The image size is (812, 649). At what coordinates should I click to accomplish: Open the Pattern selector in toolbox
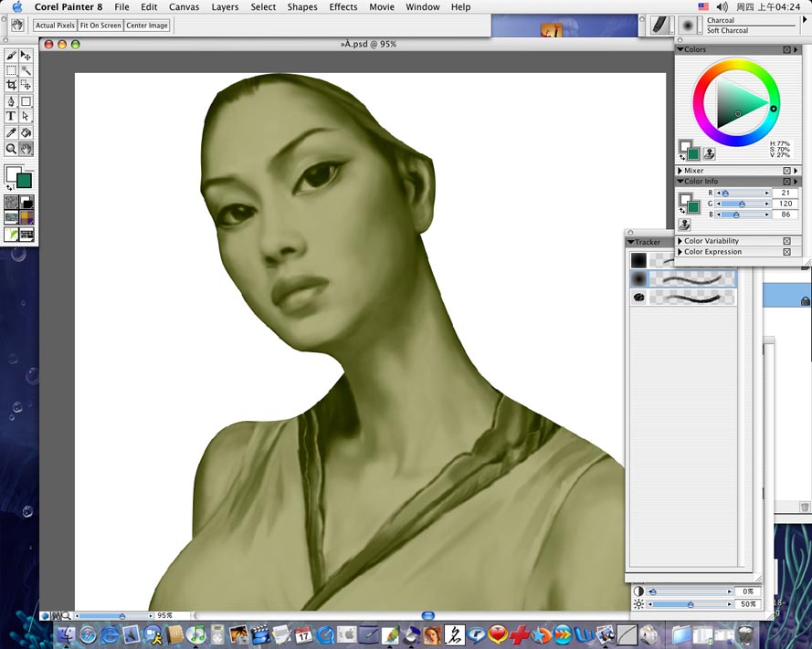[x=11, y=217]
